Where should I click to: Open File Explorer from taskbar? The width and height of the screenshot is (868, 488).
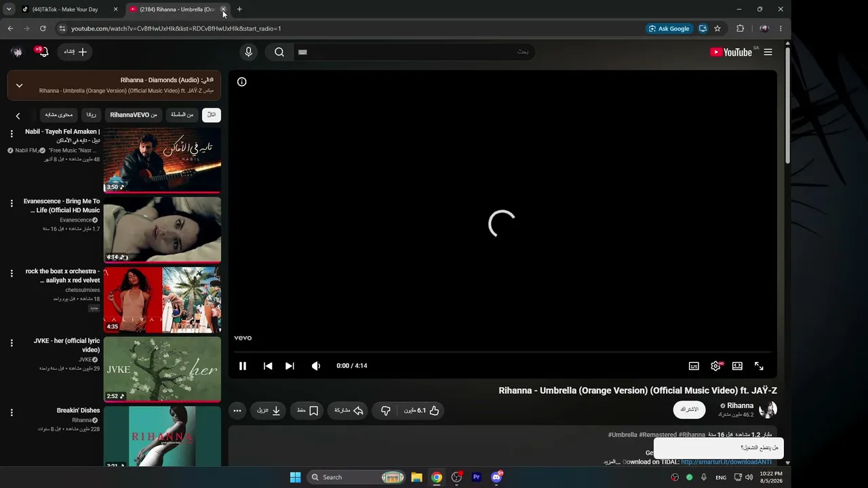[416, 477]
